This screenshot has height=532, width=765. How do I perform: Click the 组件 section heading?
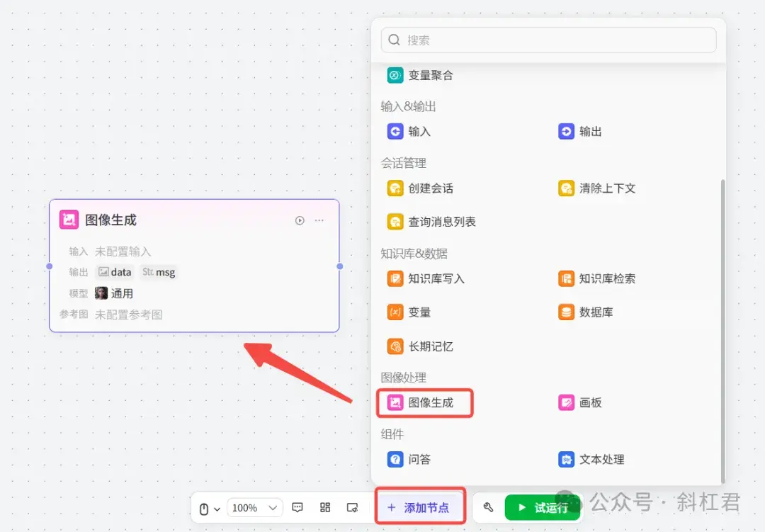392,434
